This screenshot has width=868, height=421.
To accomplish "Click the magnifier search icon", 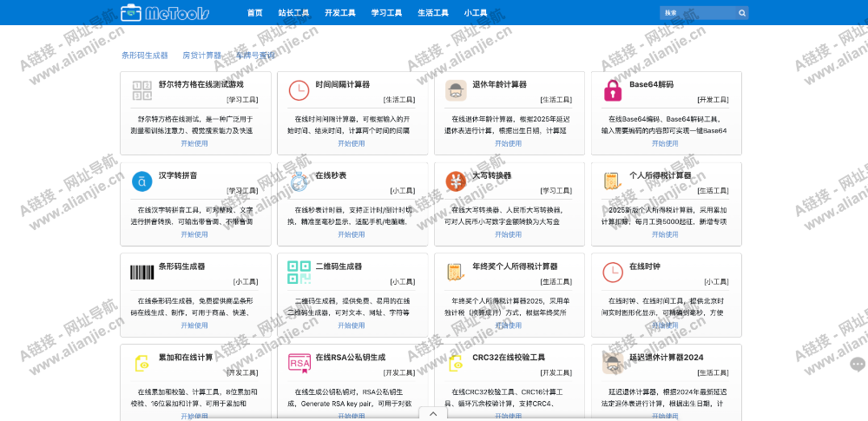I will coord(742,13).
